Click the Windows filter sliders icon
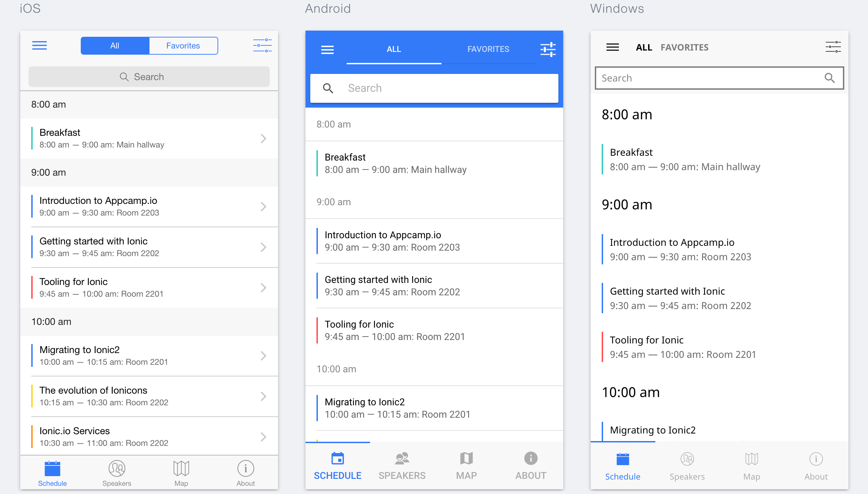The image size is (868, 494). [x=833, y=47]
